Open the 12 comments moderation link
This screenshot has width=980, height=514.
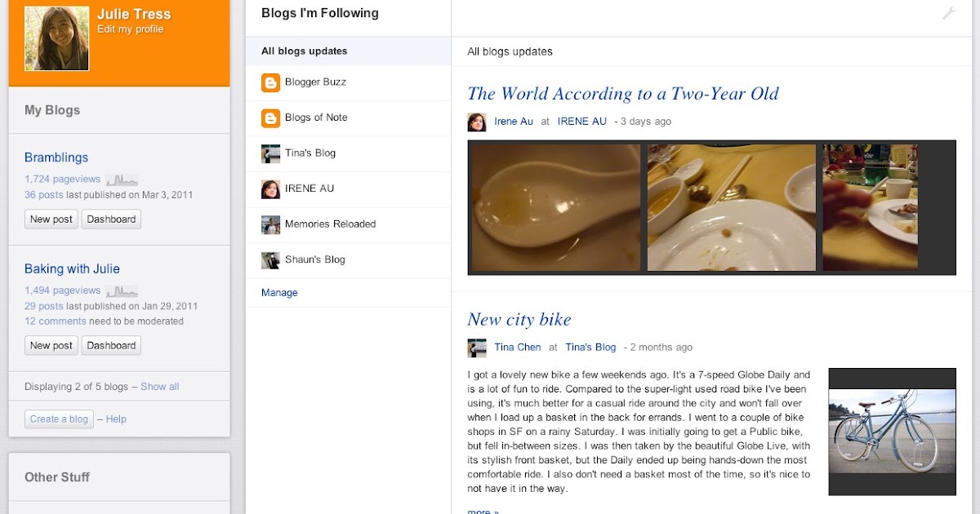pyautogui.click(x=56, y=321)
